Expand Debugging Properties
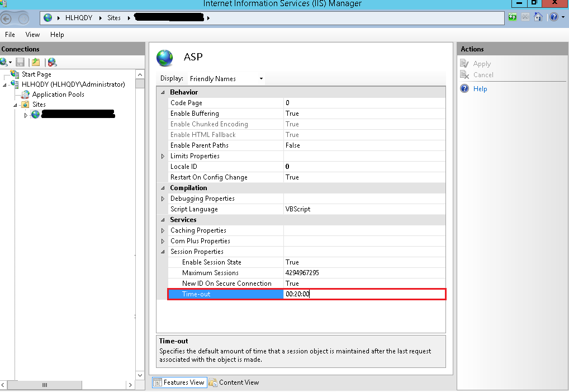The height and width of the screenshot is (392, 569). pos(163,199)
